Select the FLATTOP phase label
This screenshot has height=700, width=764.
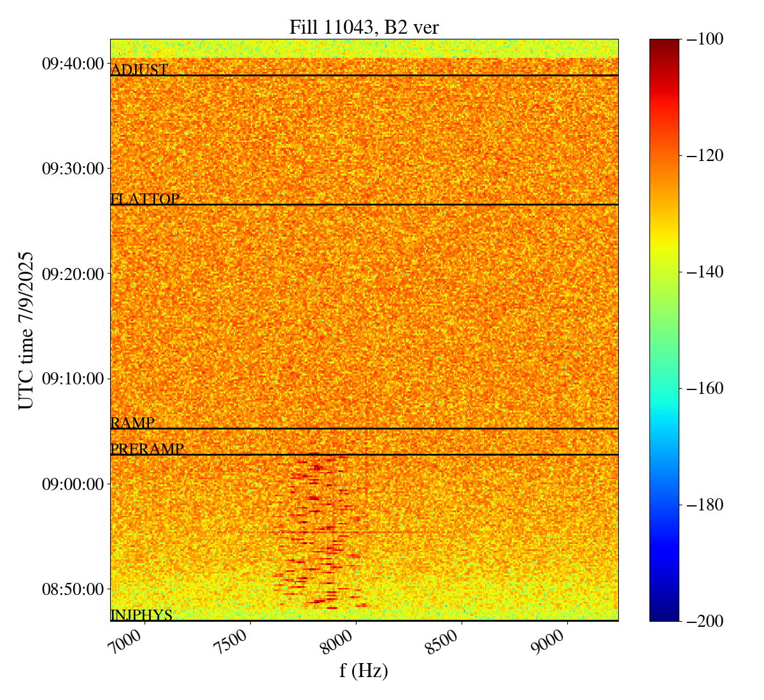tap(145, 199)
